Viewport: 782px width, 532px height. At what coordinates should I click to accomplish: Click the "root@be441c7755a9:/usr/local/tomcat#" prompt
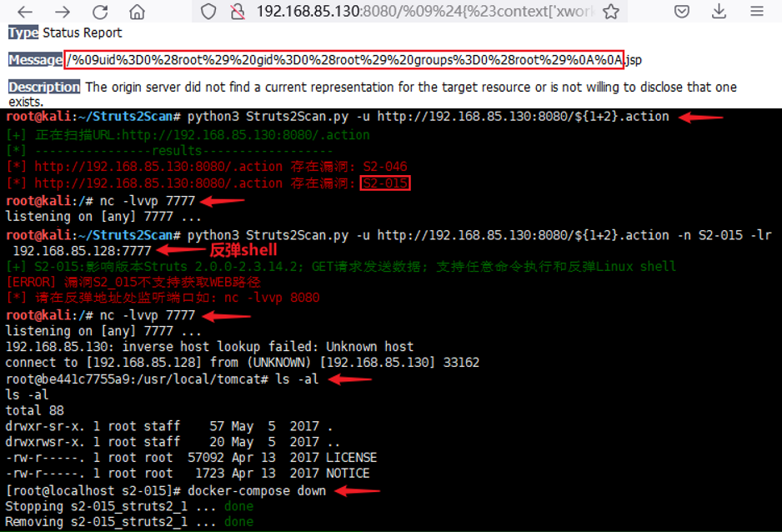tap(138, 379)
